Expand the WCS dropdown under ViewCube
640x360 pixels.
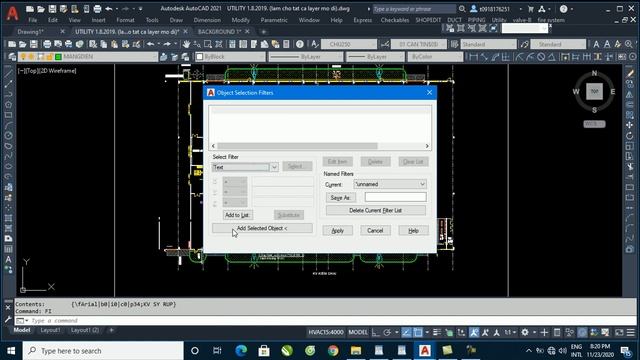(x=594, y=124)
